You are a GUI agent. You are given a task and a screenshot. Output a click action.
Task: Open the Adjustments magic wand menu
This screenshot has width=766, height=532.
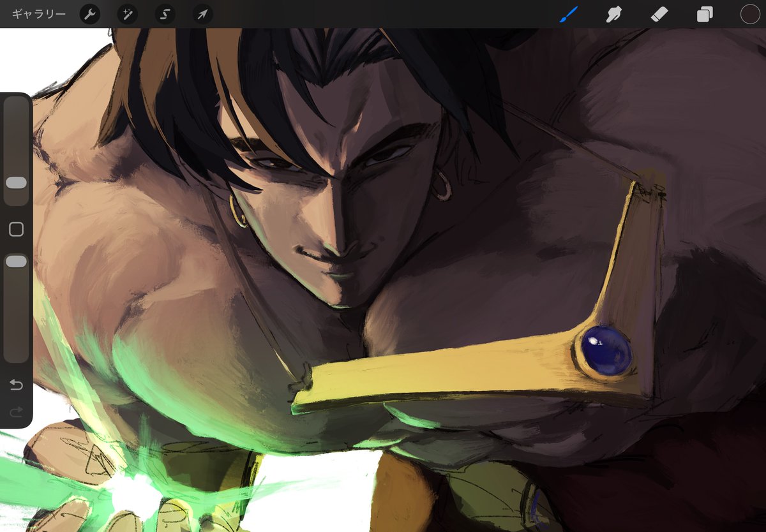click(128, 14)
